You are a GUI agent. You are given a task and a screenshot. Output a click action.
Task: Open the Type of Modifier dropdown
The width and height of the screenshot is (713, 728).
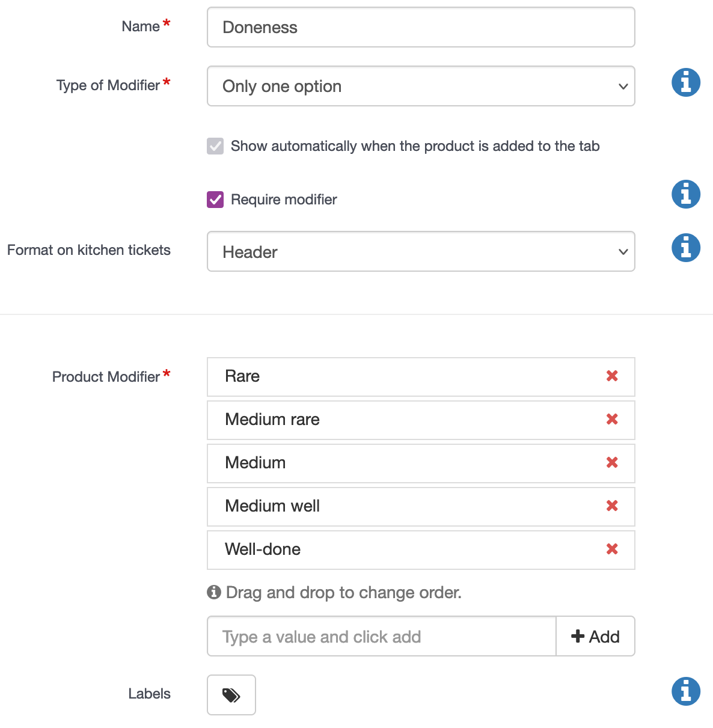421,86
